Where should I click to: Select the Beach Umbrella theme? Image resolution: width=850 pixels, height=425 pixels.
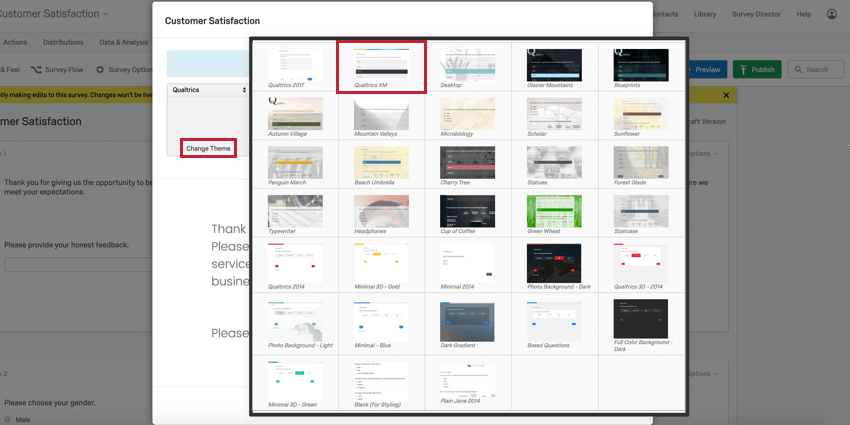(381, 165)
